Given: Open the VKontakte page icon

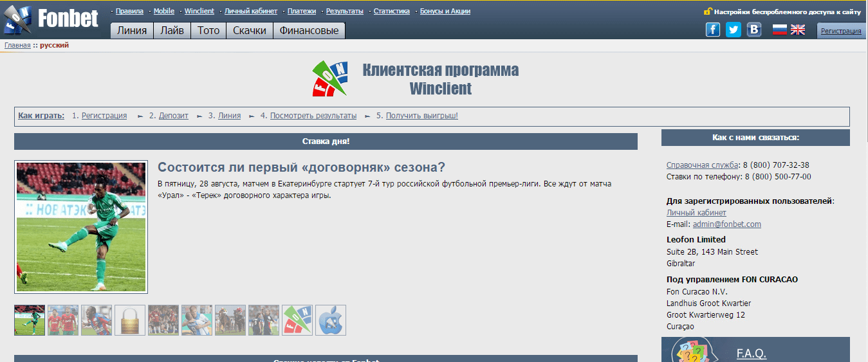Looking at the screenshot, I should pyautogui.click(x=754, y=30).
